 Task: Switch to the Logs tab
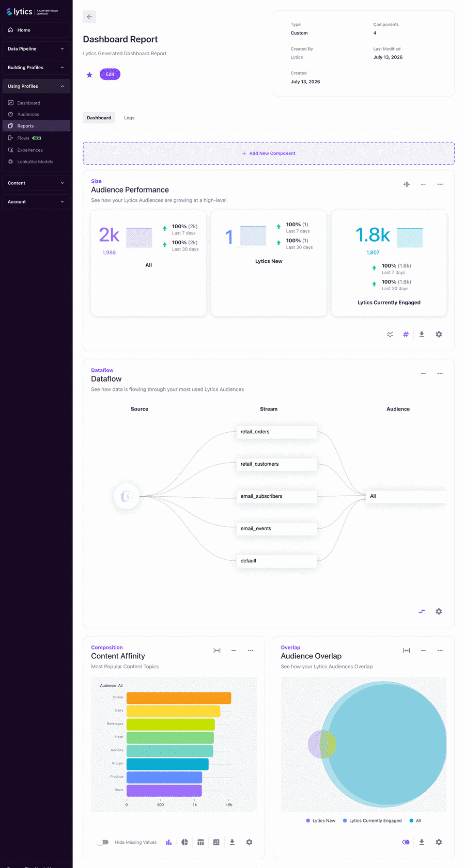point(129,118)
